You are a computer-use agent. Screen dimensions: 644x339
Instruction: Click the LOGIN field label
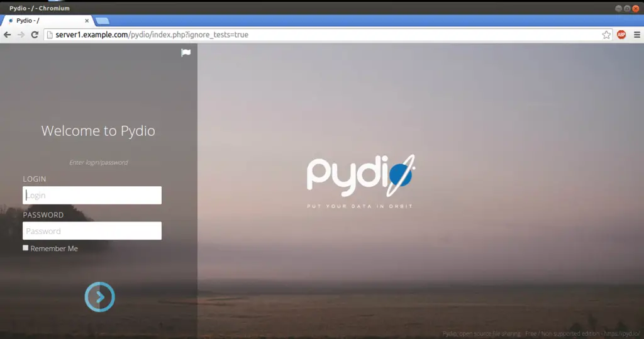[35, 179]
